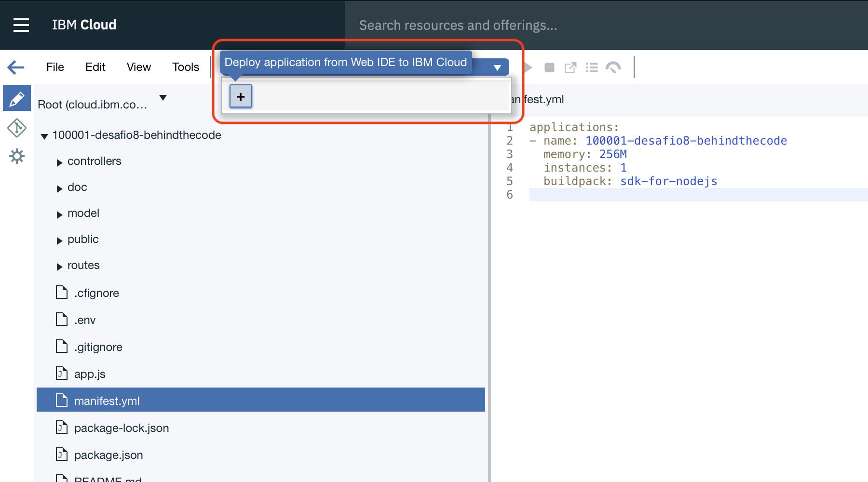Collapse the 100001-desafio8-behindthecode folder

tap(44, 136)
